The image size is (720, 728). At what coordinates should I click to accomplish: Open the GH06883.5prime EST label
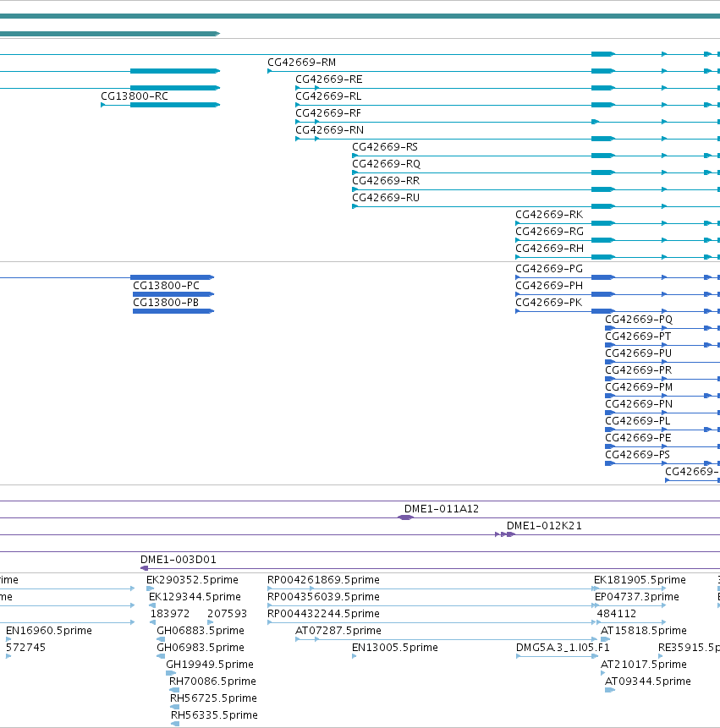(x=201, y=631)
